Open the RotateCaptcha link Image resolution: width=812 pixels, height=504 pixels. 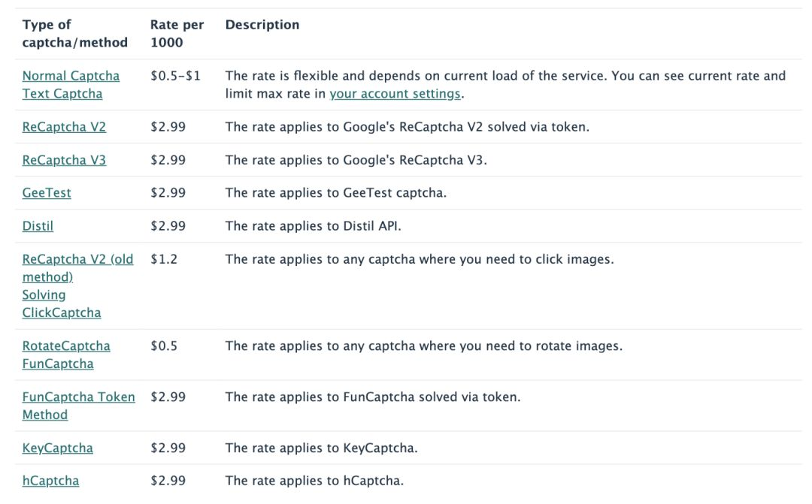65,346
